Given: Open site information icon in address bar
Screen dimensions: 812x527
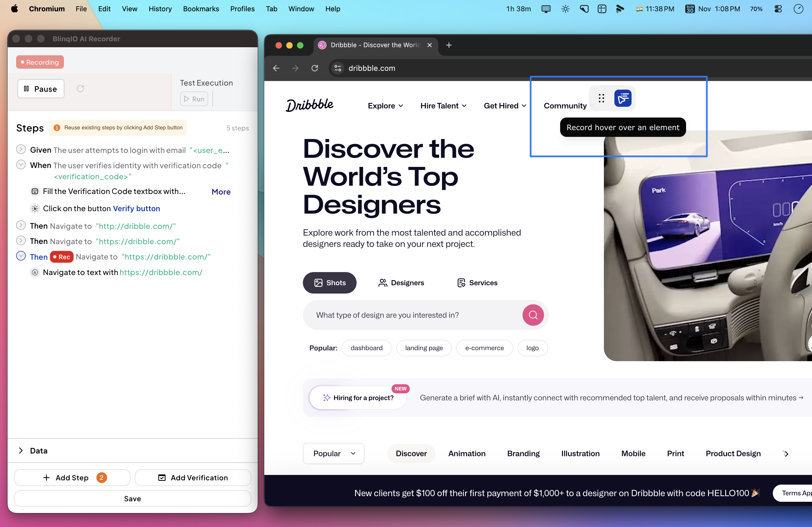Looking at the screenshot, I should 338,68.
